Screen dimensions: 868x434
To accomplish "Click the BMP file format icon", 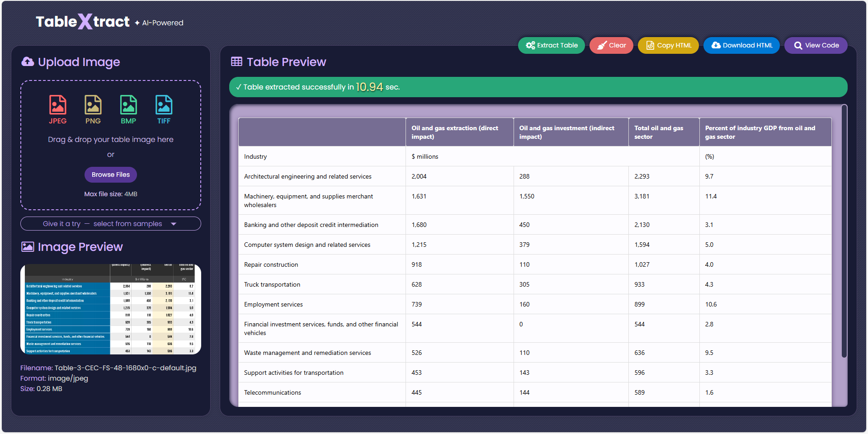I will (128, 105).
